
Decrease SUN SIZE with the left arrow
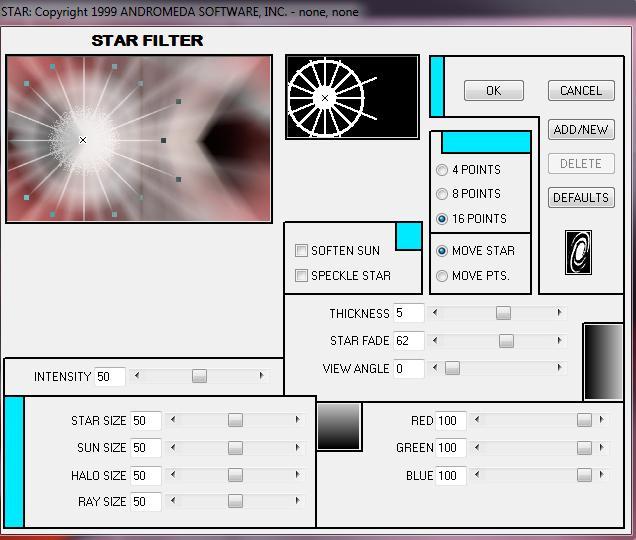pos(173,447)
